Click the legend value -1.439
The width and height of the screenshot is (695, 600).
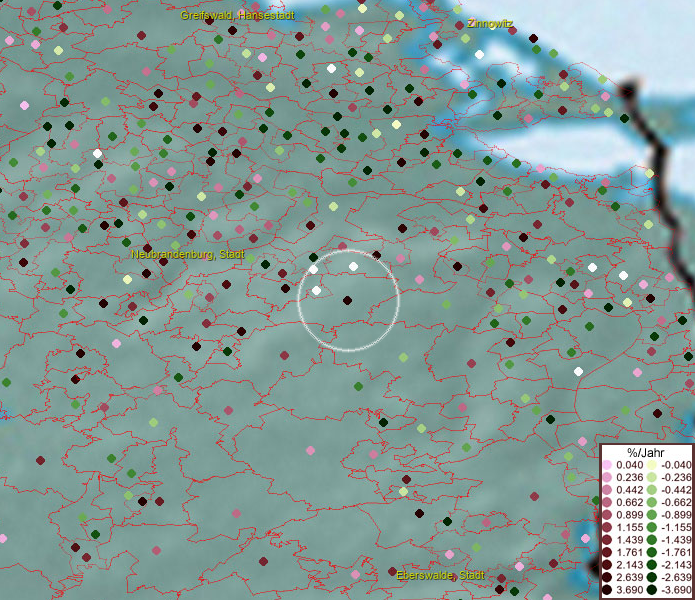point(676,540)
